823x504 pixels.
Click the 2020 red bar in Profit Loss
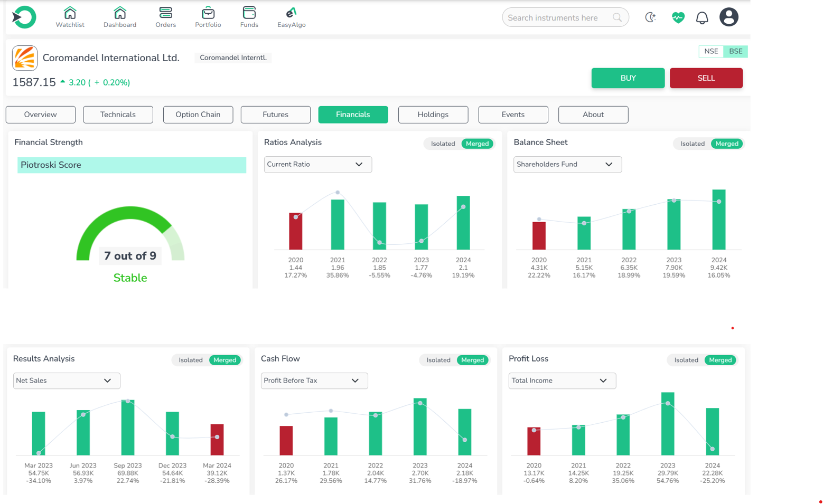(x=534, y=441)
